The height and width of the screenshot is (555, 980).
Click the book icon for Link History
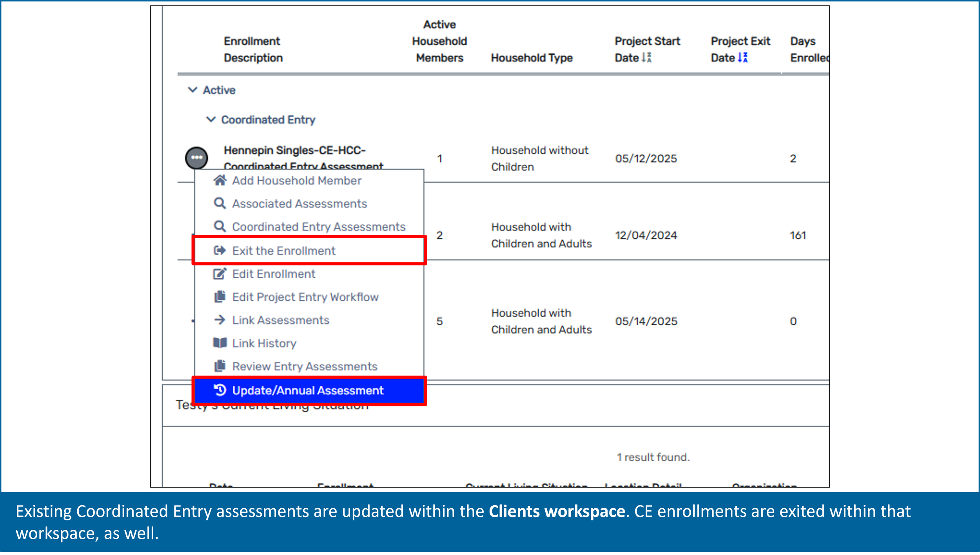220,343
